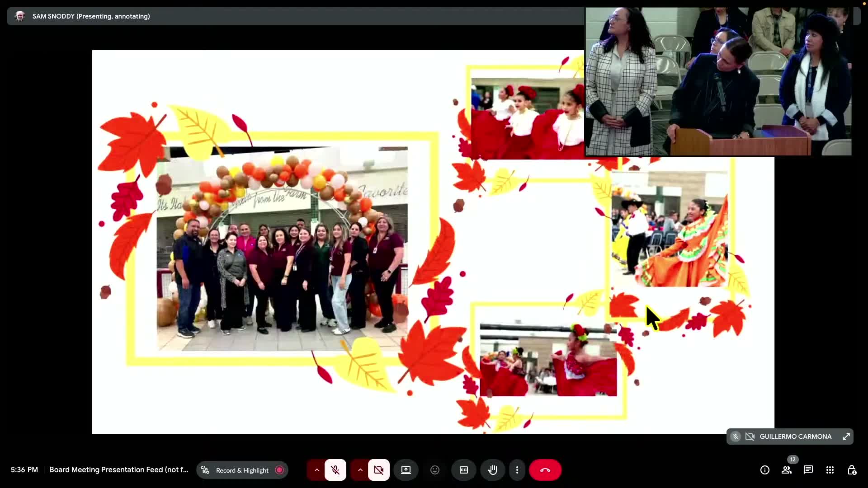Click the present screen icon

406,470
